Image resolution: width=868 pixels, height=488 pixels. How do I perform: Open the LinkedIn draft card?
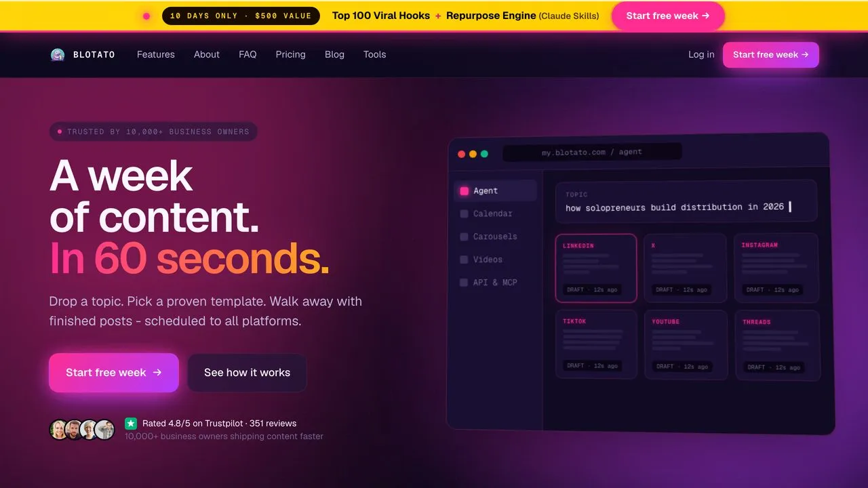point(596,268)
